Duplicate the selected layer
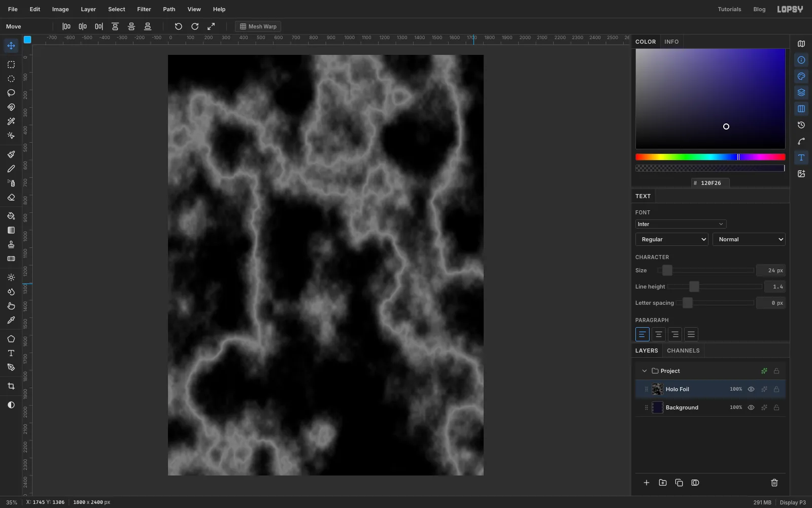This screenshot has width=812, height=508. coord(679,483)
